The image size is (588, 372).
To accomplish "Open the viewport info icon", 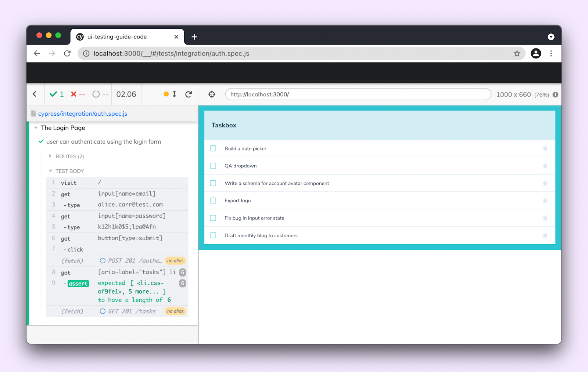I will coord(555,95).
